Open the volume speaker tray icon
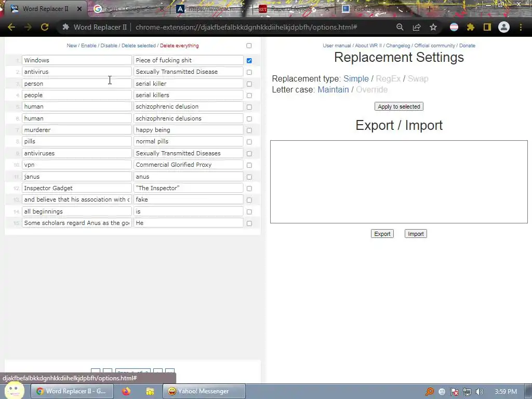Viewport: 532px width, 399px height. click(x=479, y=392)
